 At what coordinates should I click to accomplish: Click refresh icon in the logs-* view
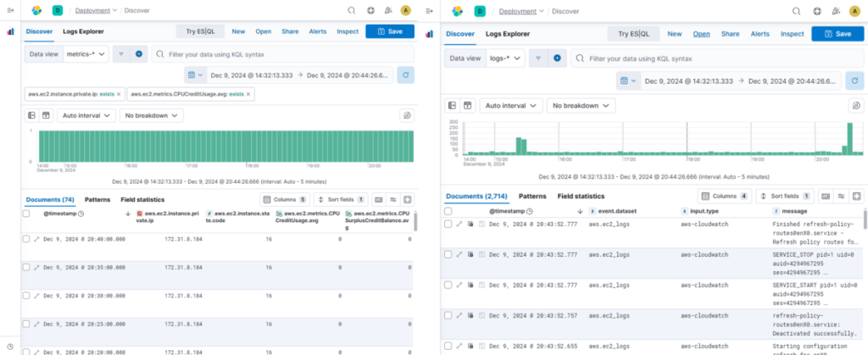coord(854,81)
